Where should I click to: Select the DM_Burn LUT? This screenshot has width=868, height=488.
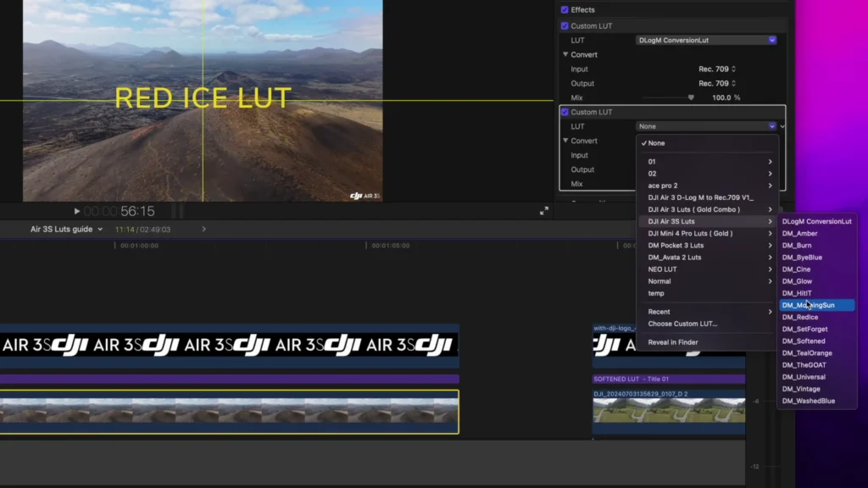(x=817, y=246)
